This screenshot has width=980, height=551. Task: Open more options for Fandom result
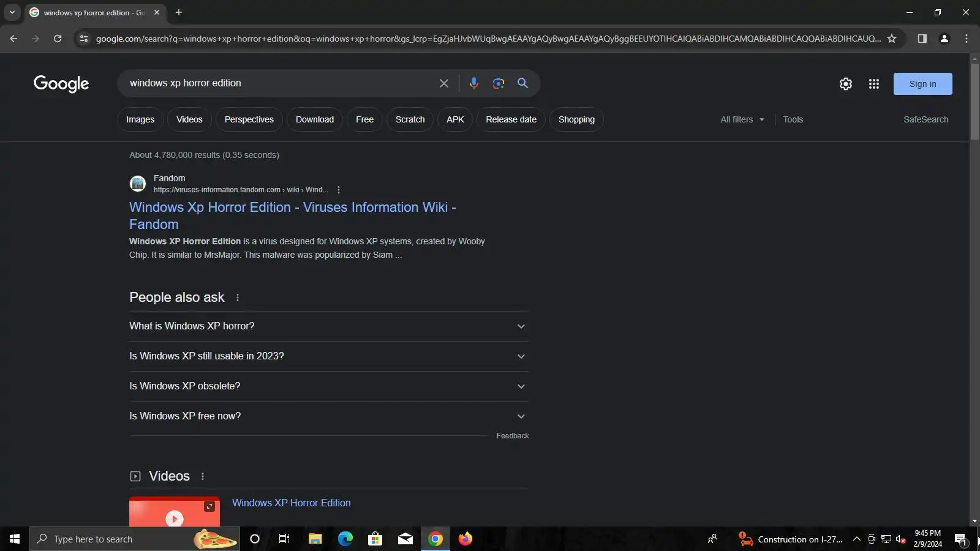point(339,190)
